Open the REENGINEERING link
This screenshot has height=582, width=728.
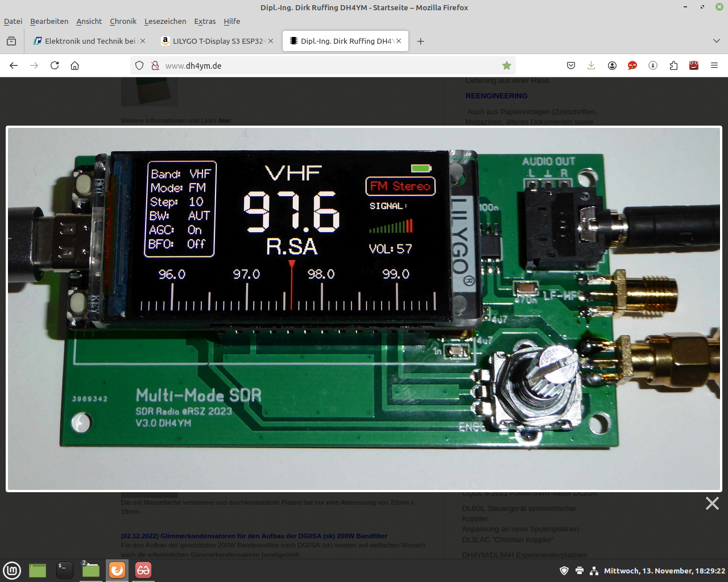497,95
